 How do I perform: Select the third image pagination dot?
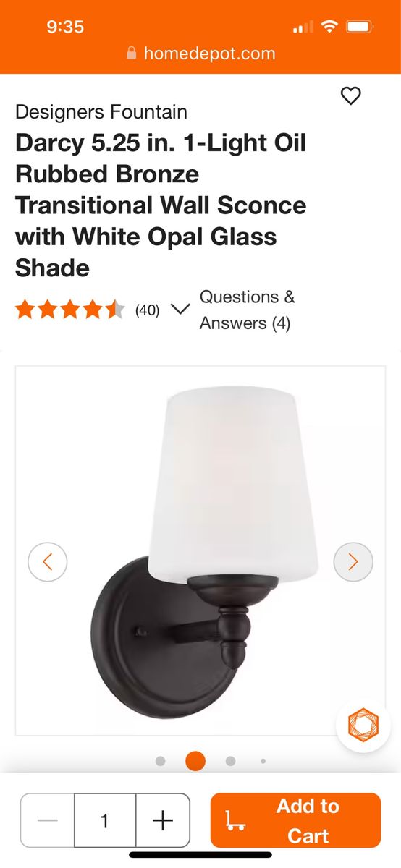click(x=230, y=761)
